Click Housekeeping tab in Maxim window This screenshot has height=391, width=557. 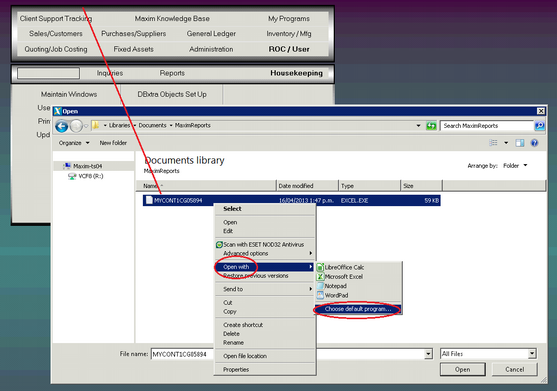pyautogui.click(x=297, y=73)
